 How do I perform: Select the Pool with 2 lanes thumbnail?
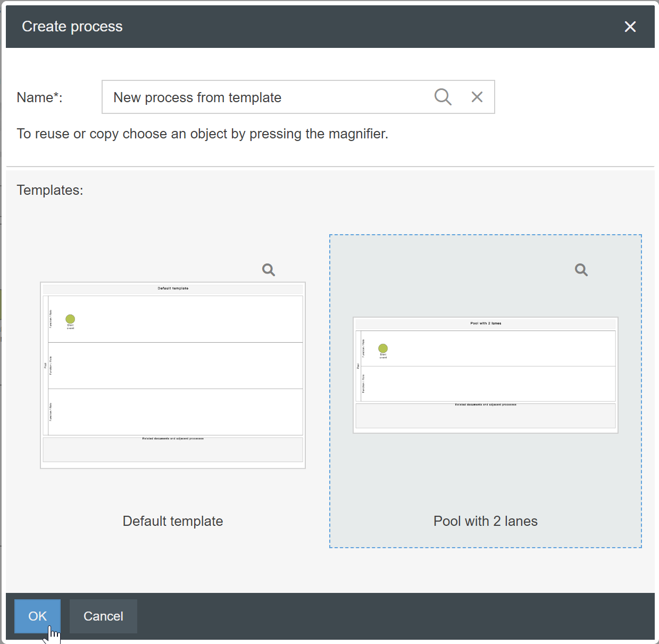pyautogui.click(x=485, y=375)
